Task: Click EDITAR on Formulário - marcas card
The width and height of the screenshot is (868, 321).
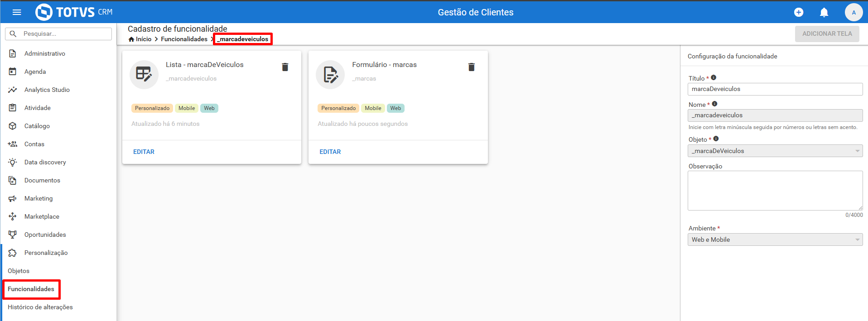Action: pos(330,152)
